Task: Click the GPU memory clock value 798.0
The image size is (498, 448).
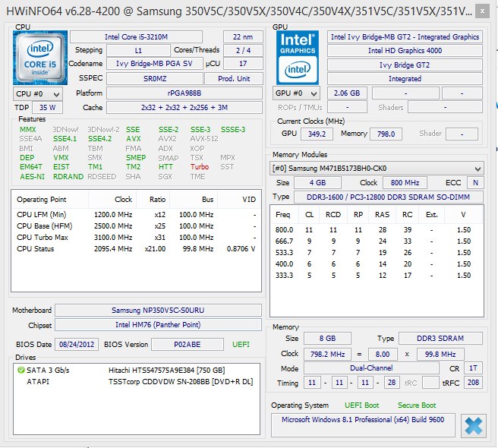Action: (x=386, y=134)
